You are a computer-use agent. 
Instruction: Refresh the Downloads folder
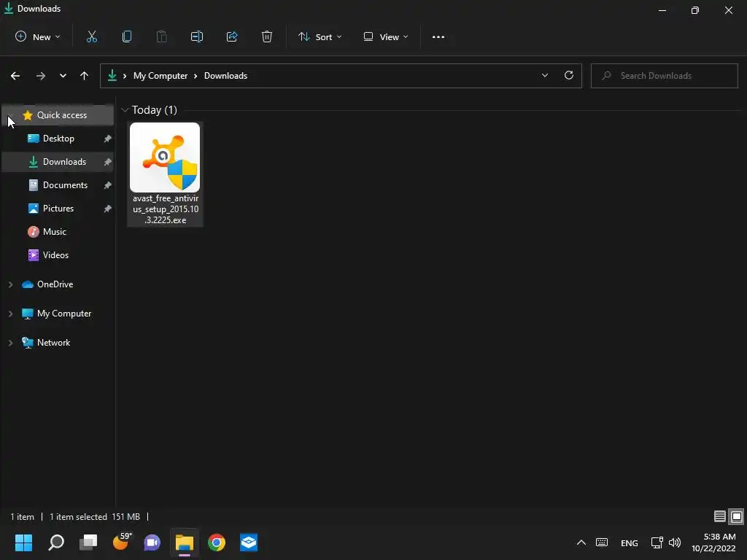569,75
